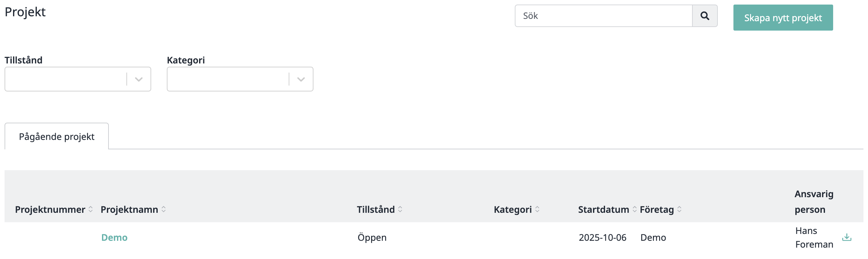Viewport: 868px width, 259px height.
Task: Click the Projektnamn column header text
Action: click(129, 210)
